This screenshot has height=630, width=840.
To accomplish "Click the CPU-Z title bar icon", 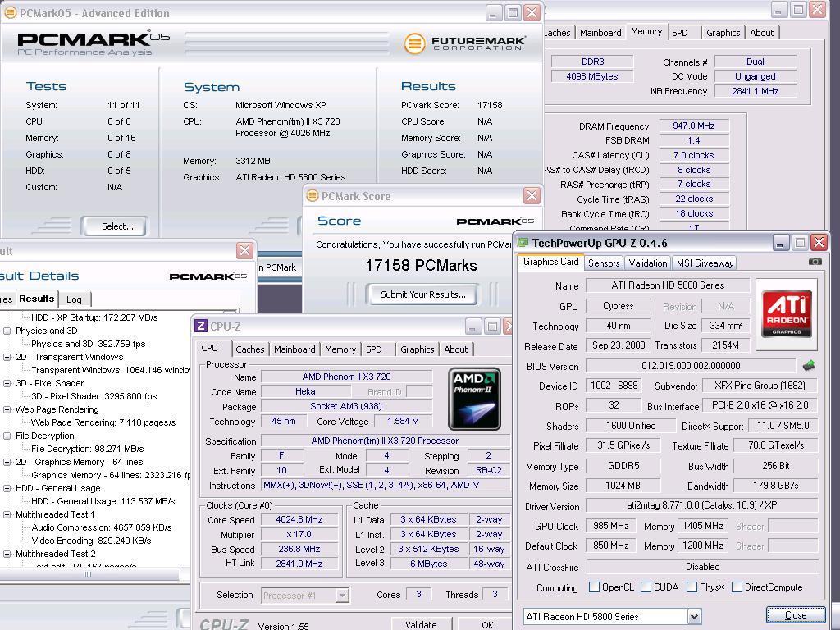I will [x=201, y=326].
